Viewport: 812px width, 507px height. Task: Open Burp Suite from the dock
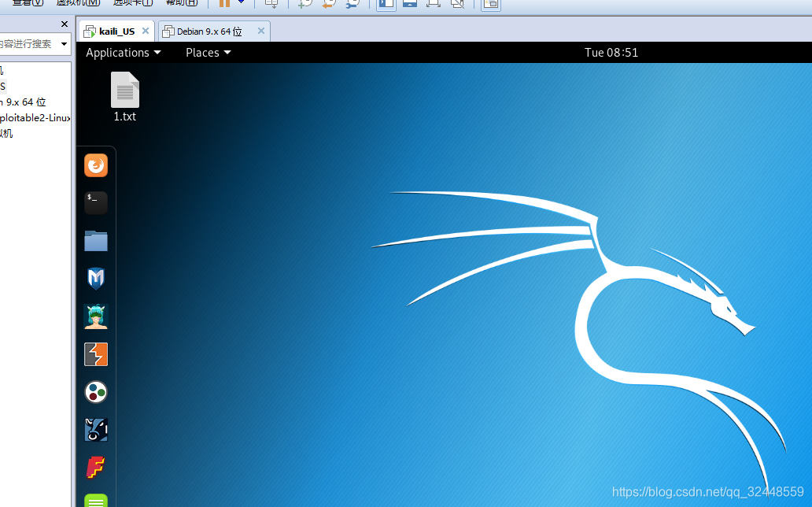[x=96, y=354]
